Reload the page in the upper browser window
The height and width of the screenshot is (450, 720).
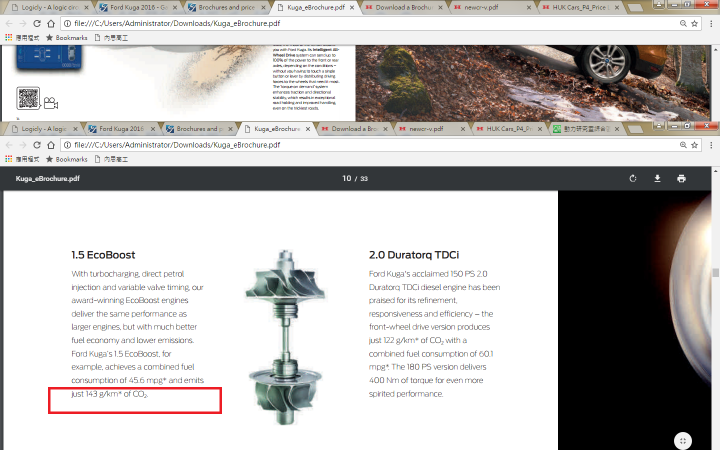[x=37, y=23]
